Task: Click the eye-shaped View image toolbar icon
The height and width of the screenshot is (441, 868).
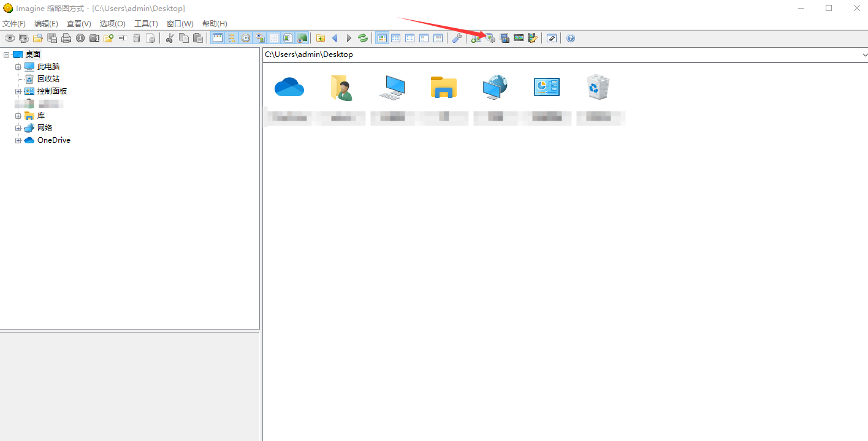Action: pos(10,38)
